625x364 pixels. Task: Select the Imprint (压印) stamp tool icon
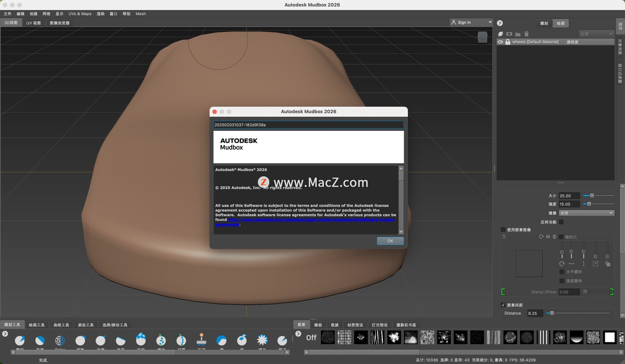point(201,340)
